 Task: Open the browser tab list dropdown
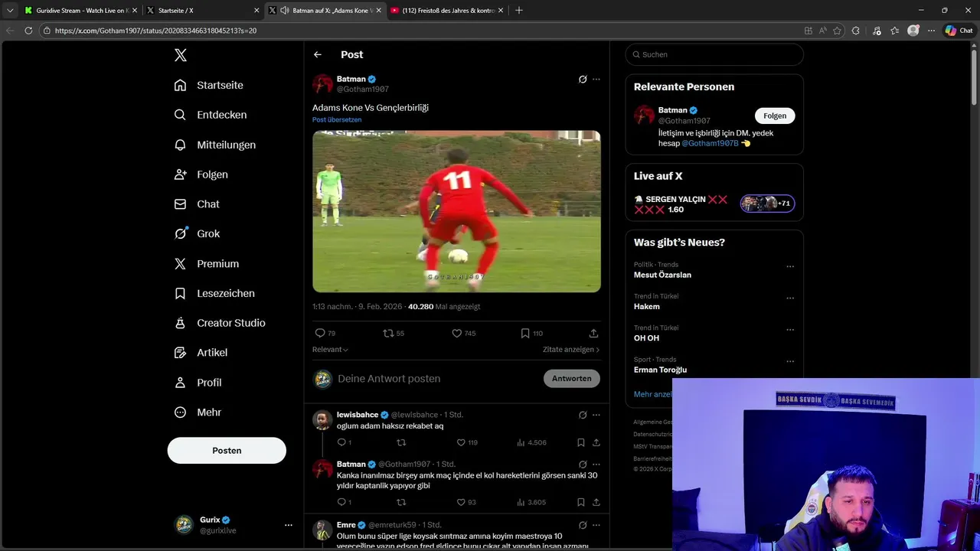pyautogui.click(x=10, y=11)
